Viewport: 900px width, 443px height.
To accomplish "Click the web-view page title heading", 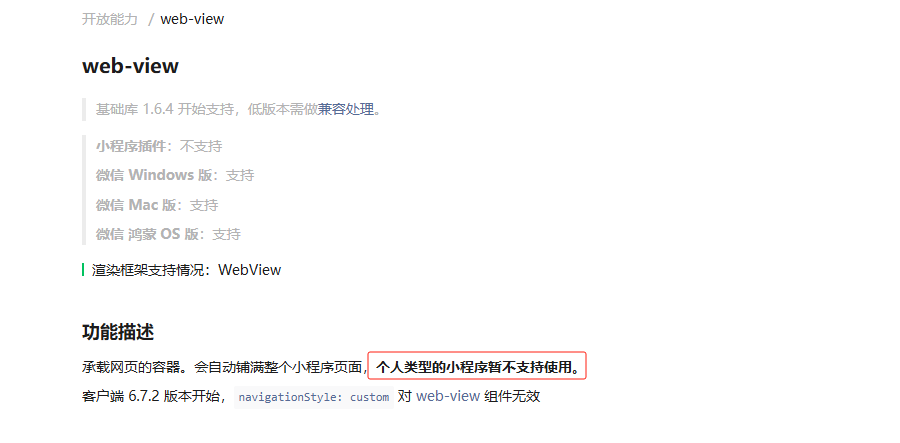I will (x=130, y=66).
